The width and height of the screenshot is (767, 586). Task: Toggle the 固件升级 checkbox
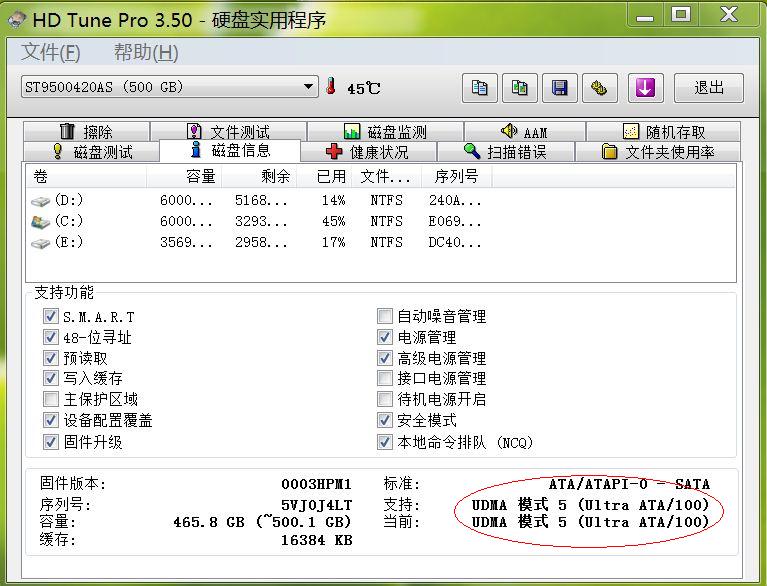click(x=50, y=442)
